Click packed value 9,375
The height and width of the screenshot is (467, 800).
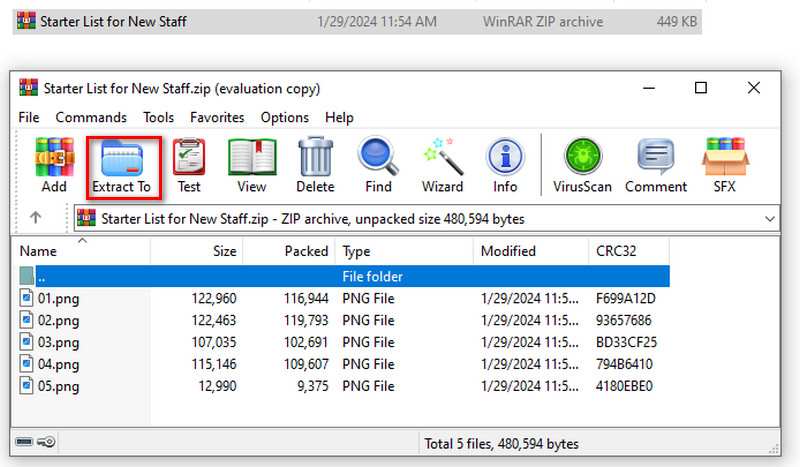313,386
